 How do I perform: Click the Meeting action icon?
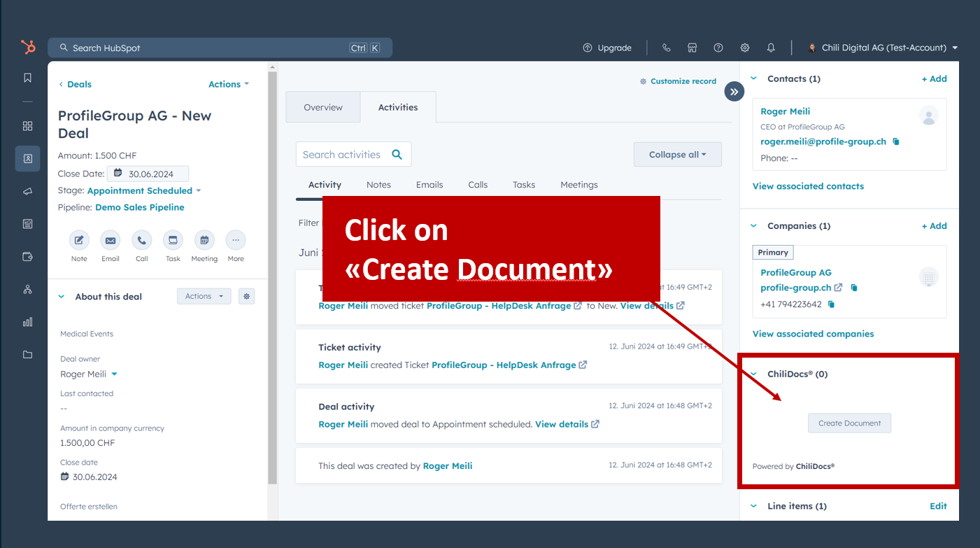pyautogui.click(x=204, y=240)
